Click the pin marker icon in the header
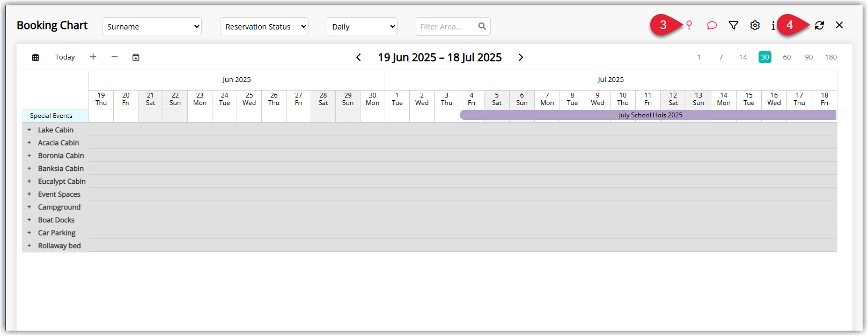 point(689,25)
